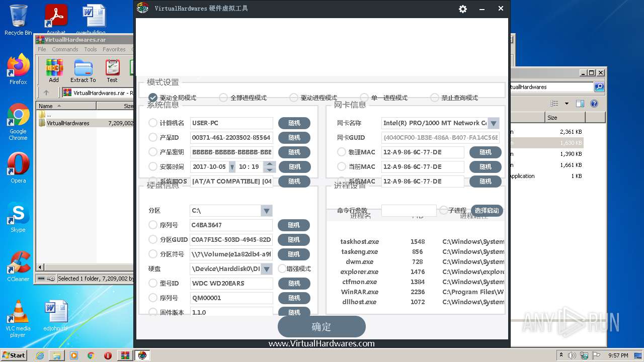Open install date 2017-10-05 dropdown
Image resolution: width=644 pixels, height=362 pixels.
pos(232,167)
